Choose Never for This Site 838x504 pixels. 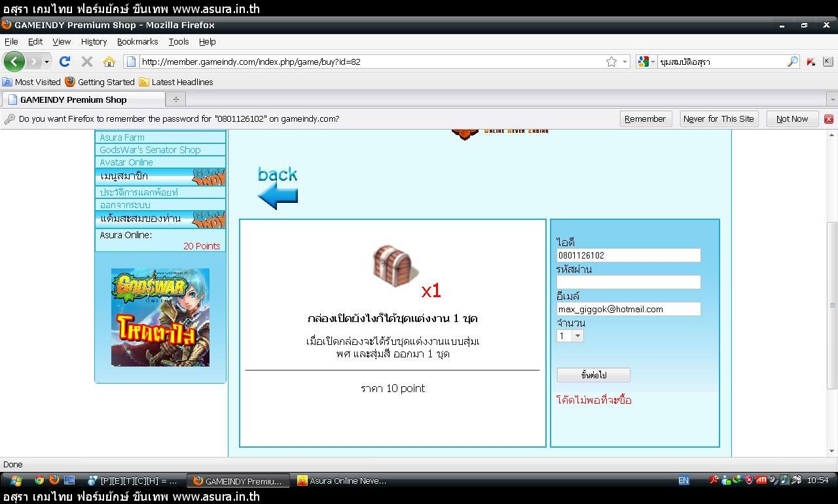tap(718, 118)
